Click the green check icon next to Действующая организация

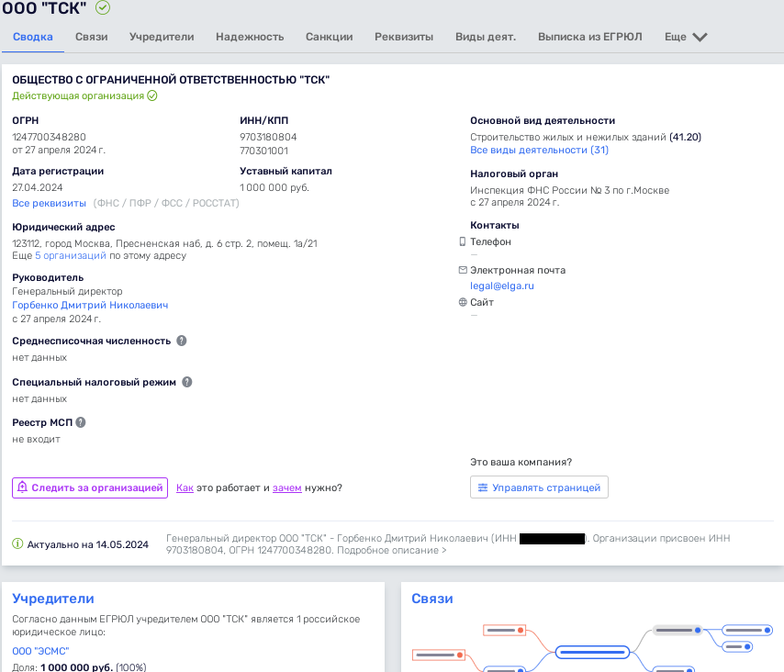(152, 95)
